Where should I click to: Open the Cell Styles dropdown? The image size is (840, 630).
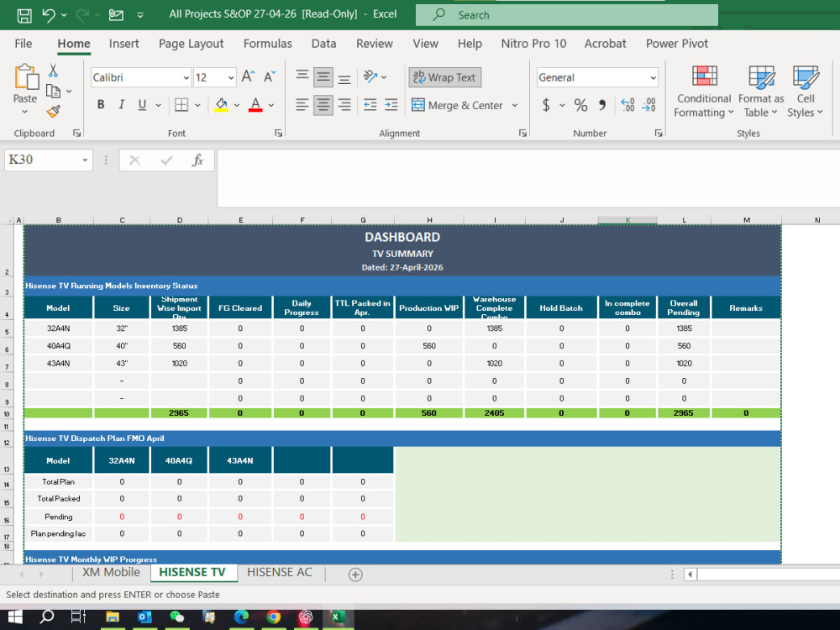click(806, 91)
